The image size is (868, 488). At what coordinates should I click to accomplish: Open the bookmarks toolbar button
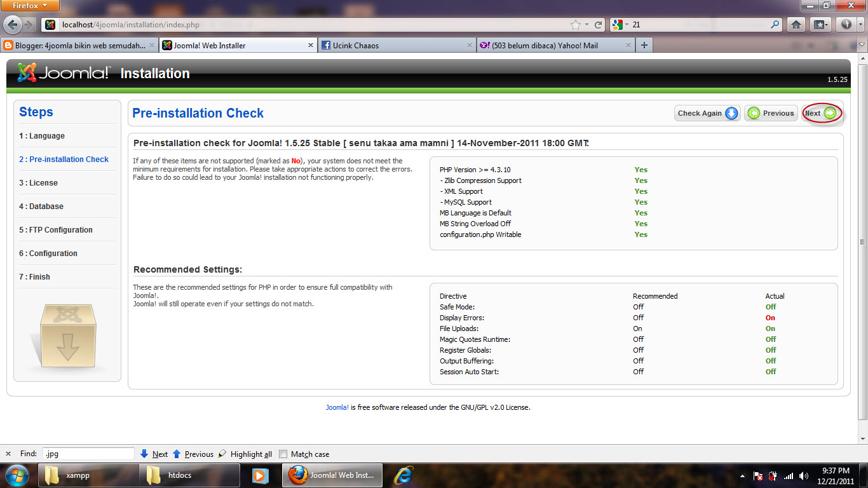[x=821, y=25]
